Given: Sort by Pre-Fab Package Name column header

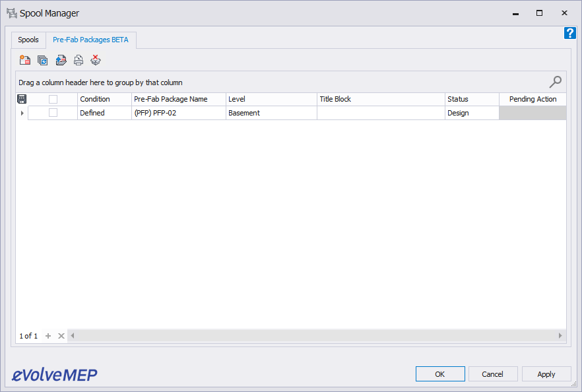Looking at the screenshot, I should point(179,99).
